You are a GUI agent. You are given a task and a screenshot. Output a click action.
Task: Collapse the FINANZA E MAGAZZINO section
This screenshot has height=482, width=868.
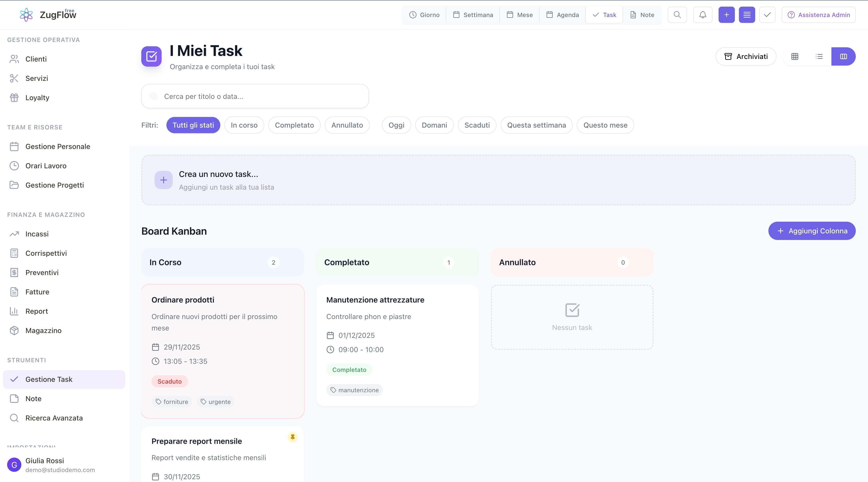[46, 214]
